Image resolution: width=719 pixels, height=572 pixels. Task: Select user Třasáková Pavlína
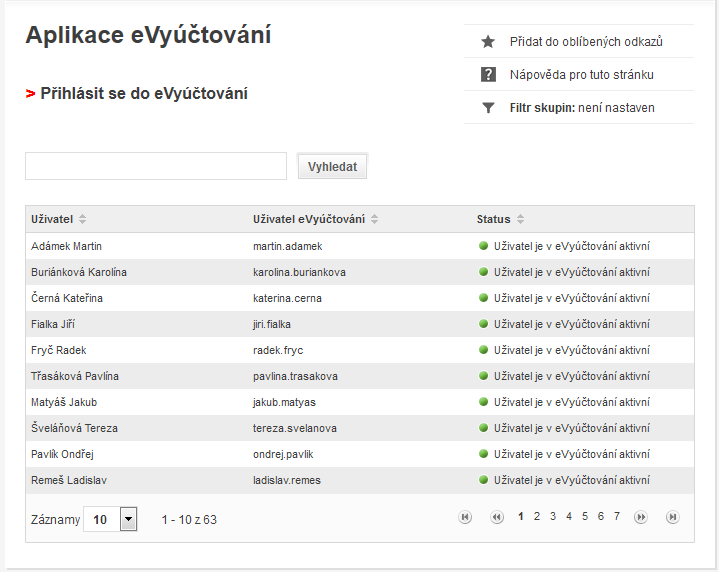pyautogui.click(x=75, y=376)
